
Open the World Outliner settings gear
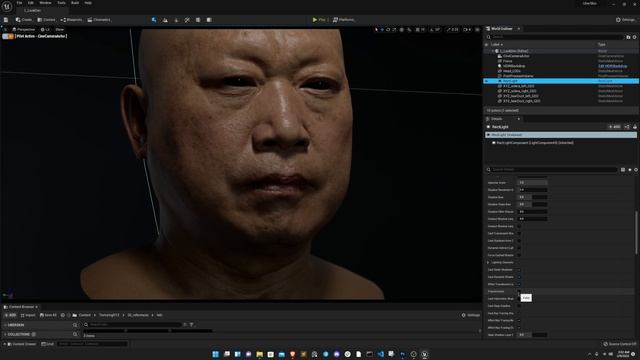point(634,37)
